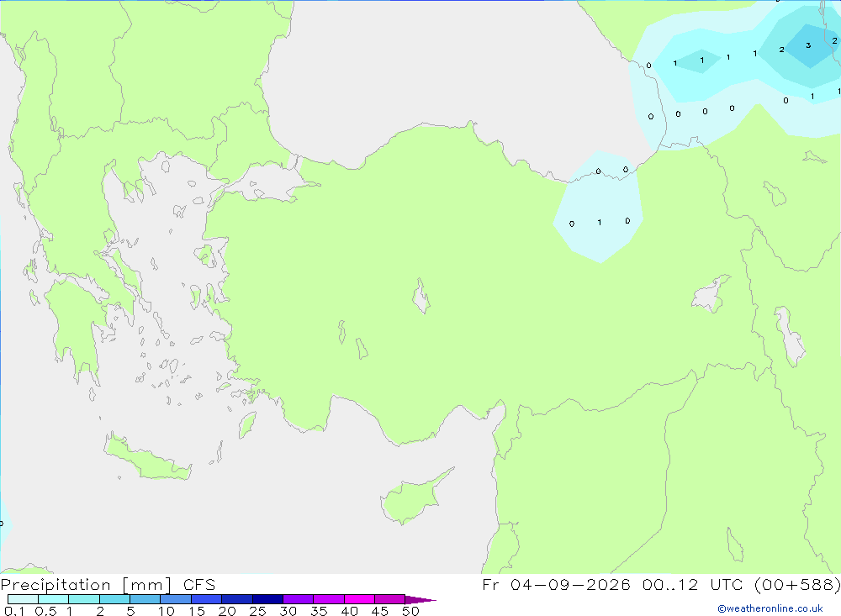Click the 45–50 mm dark magenta legend swatch
The image size is (841, 616).
pos(390,599)
